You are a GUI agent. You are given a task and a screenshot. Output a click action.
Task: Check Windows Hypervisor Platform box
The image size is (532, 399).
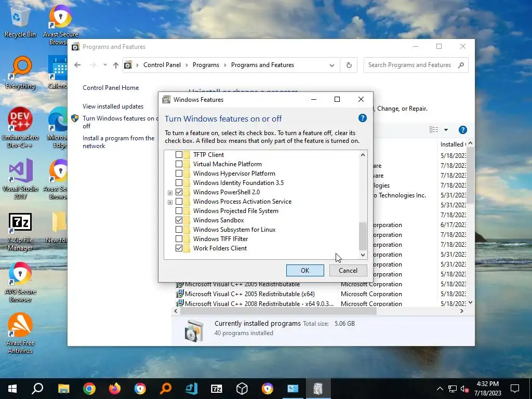(x=179, y=174)
